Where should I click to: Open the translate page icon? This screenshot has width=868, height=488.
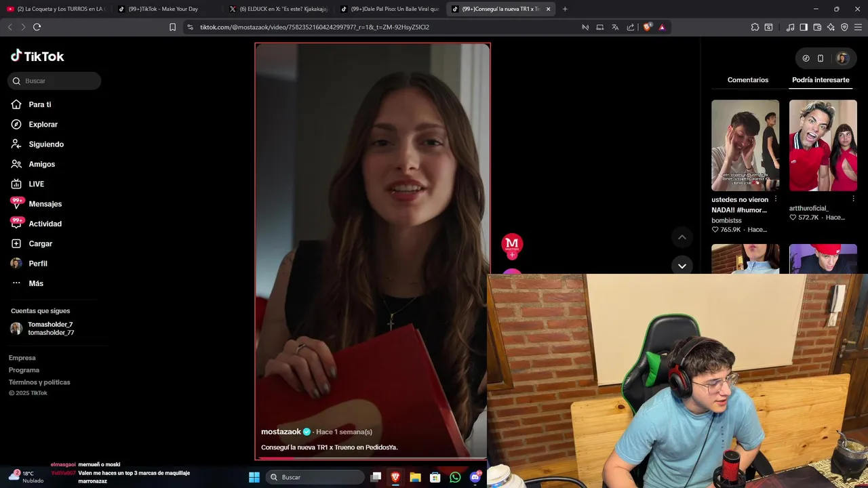(x=615, y=27)
